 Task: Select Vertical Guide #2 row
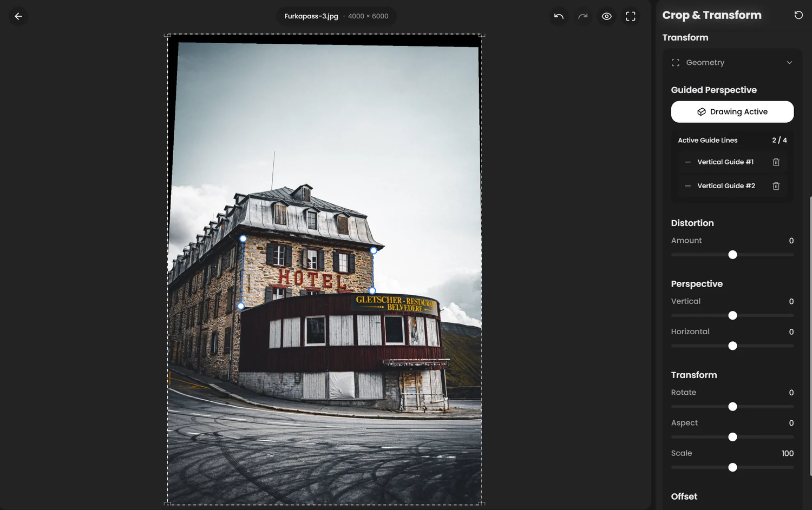point(732,186)
